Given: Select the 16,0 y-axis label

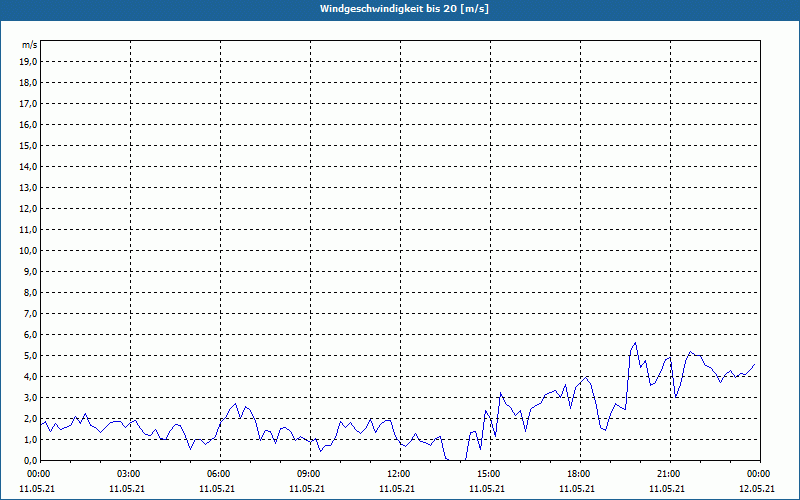Looking at the screenshot, I should click(x=29, y=124).
